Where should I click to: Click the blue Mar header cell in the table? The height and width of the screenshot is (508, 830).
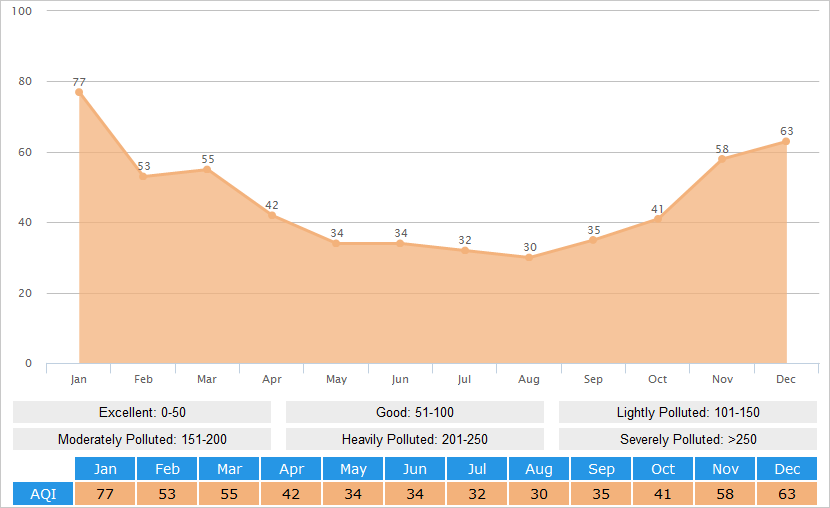click(229, 469)
